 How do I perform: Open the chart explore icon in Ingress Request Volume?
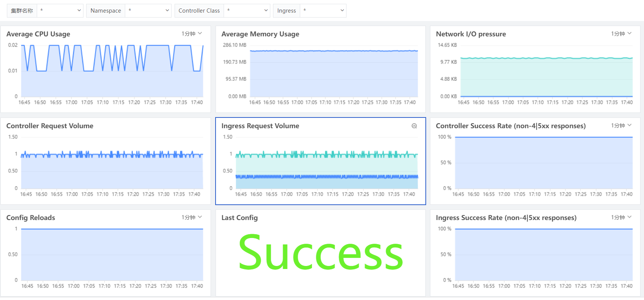pyautogui.click(x=414, y=126)
